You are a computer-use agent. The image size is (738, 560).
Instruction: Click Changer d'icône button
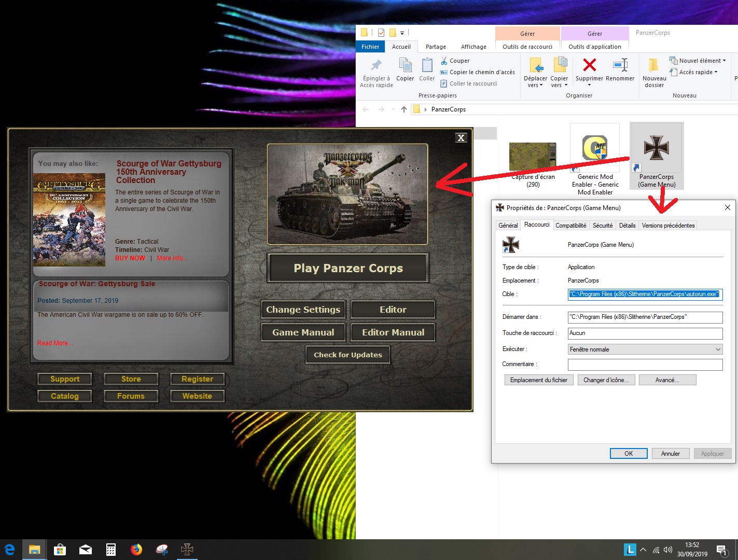click(606, 380)
